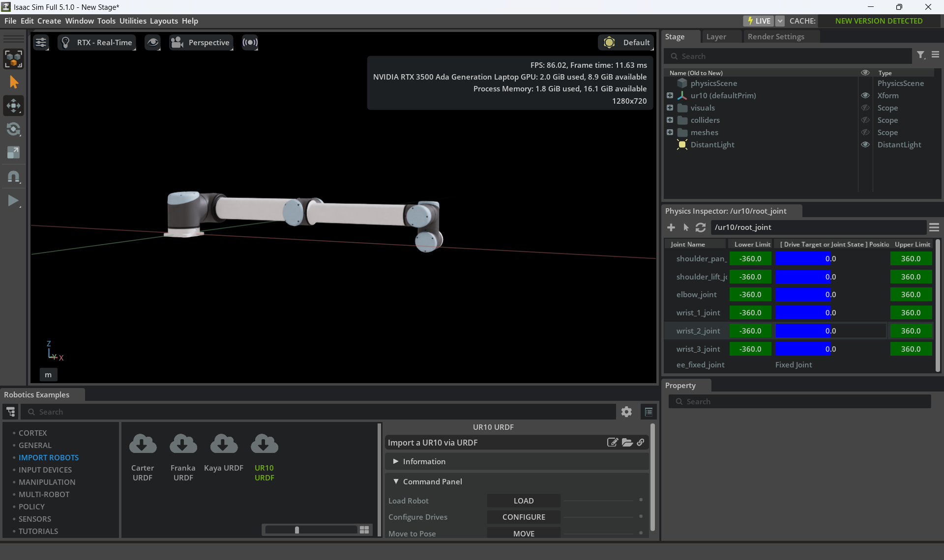944x560 pixels.
Task: Toggle visibility of DistantLight
Action: 865,145
